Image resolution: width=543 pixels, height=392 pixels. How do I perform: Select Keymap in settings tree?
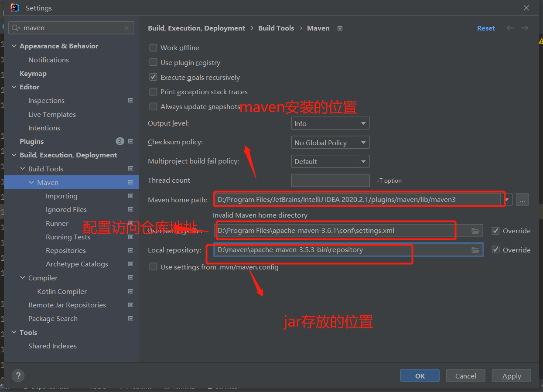[x=33, y=73]
